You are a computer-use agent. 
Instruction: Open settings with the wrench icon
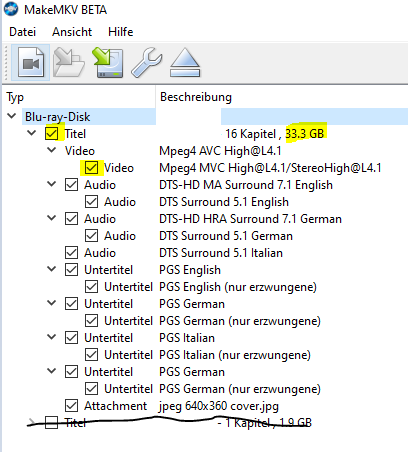click(x=147, y=62)
